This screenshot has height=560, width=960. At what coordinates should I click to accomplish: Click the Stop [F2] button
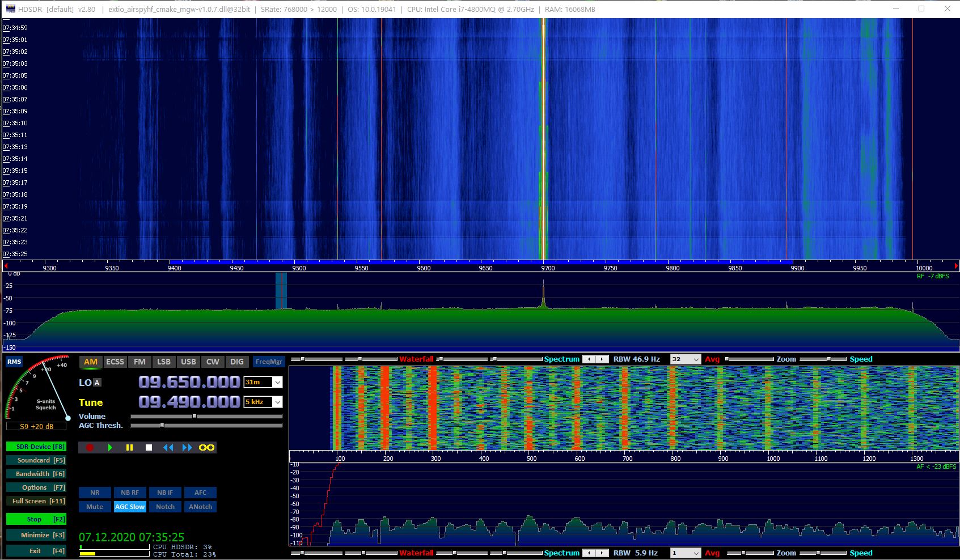[36, 519]
